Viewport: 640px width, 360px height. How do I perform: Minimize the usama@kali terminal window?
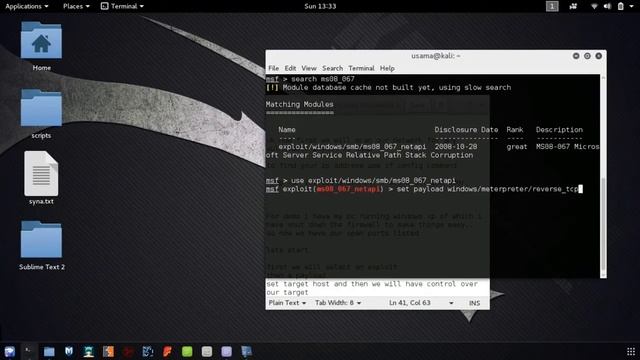[x=576, y=56]
